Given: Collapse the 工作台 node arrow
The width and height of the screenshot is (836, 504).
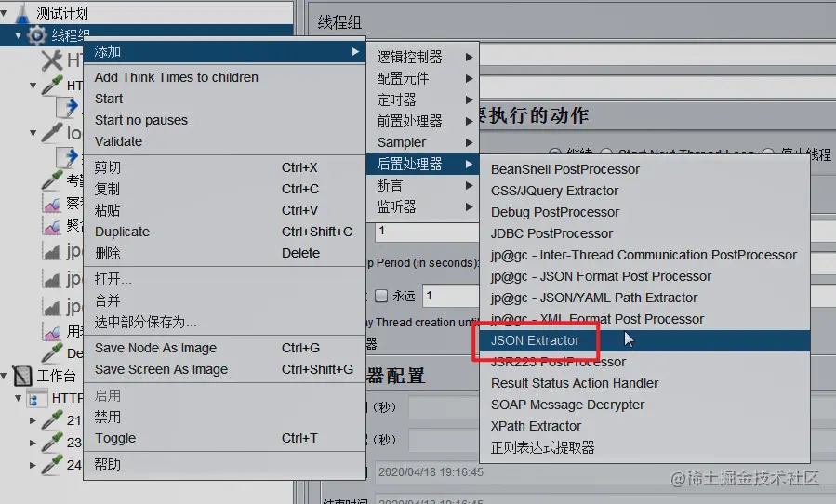Looking at the screenshot, I should pyautogui.click(x=4, y=376).
